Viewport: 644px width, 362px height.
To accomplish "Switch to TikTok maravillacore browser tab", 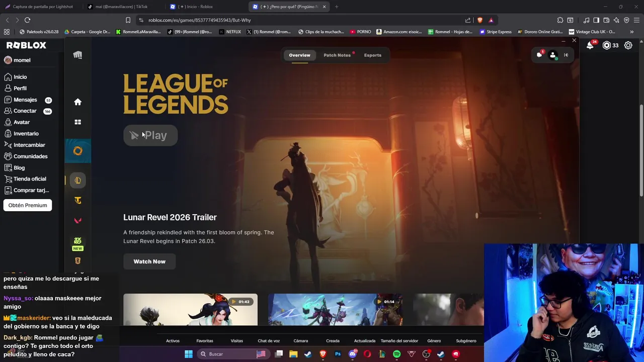I will [121, 7].
